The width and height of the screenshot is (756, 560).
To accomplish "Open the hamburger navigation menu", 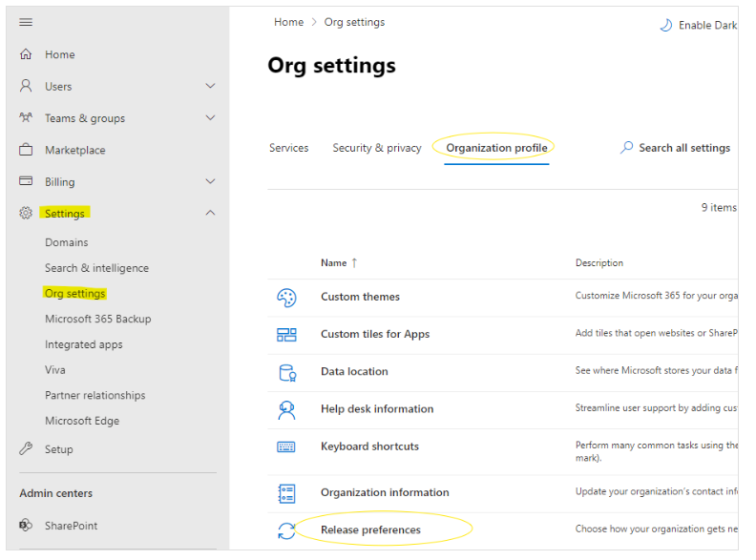I will [26, 22].
